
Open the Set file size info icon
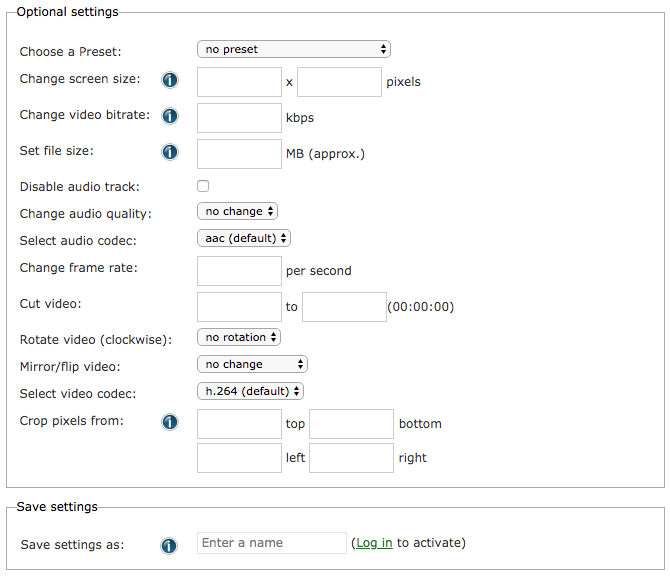click(170, 153)
